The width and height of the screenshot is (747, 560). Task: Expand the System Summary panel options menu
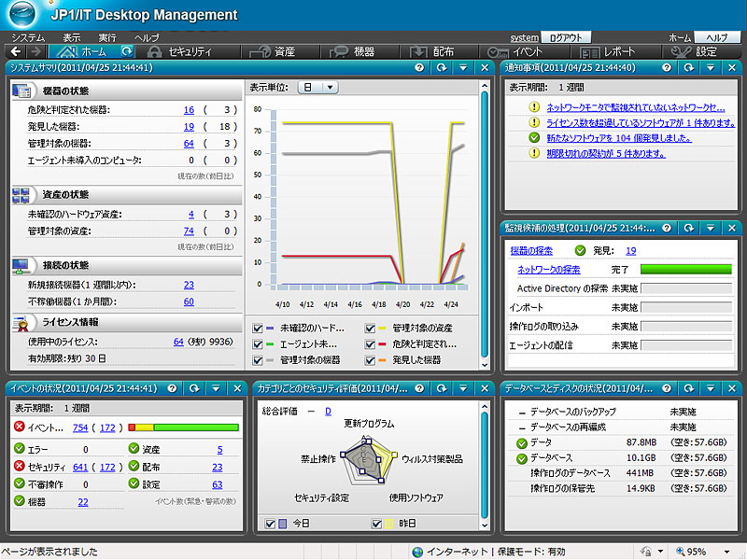(x=464, y=68)
